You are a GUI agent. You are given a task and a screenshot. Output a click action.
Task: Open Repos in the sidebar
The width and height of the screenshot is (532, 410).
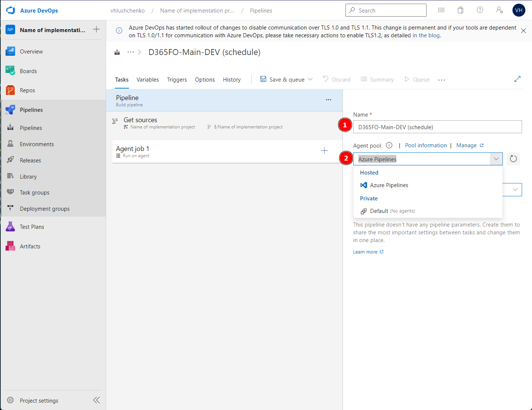click(27, 90)
